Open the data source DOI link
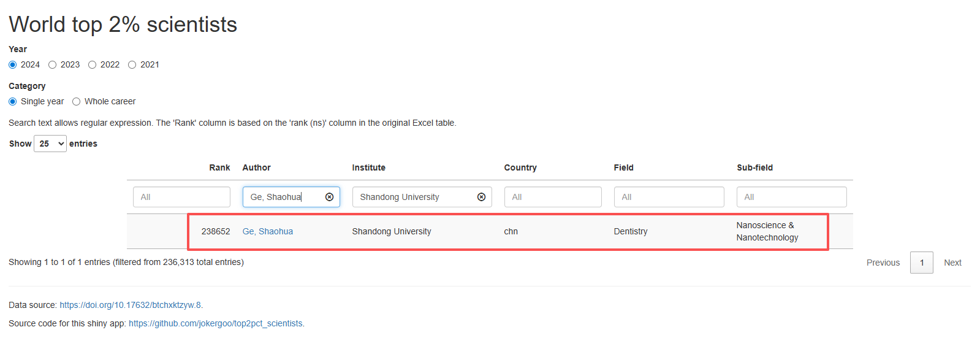The image size is (980, 338). (130, 305)
